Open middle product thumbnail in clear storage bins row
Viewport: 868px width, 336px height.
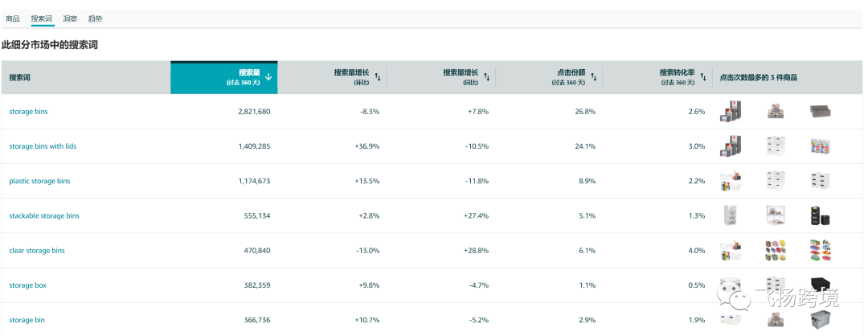(x=775, y=251)
